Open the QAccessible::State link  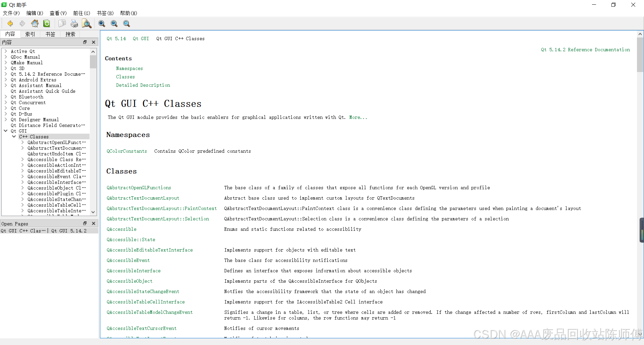131,239
